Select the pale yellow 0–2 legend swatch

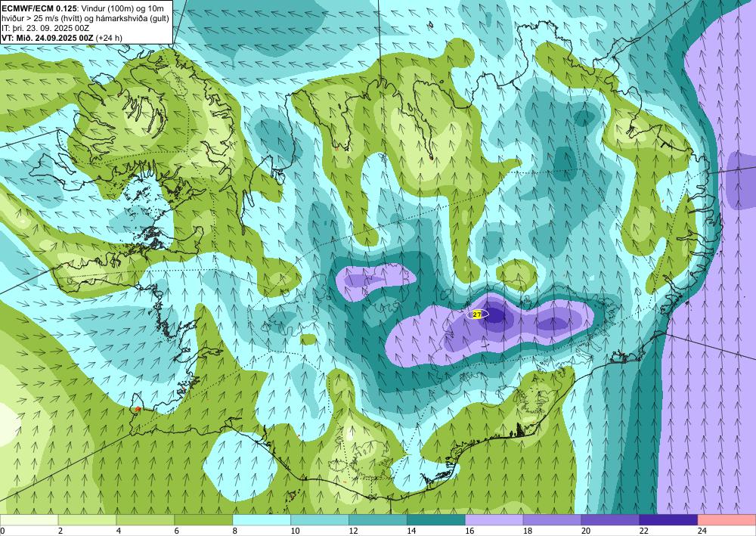[x=29, y=520]
